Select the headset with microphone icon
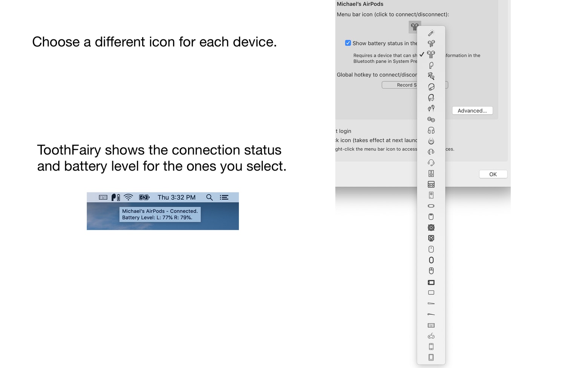The image size is (588, 368). tap(431, 162)
